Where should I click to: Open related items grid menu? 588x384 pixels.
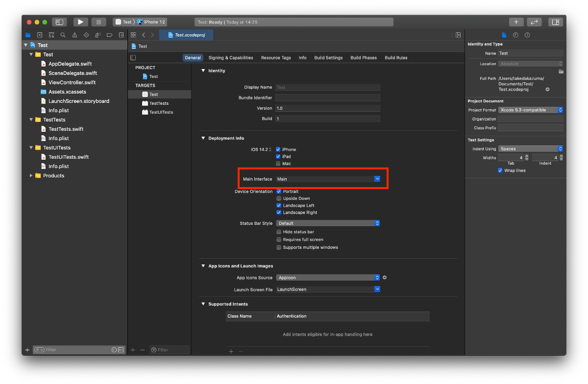[x=133, y=35]
